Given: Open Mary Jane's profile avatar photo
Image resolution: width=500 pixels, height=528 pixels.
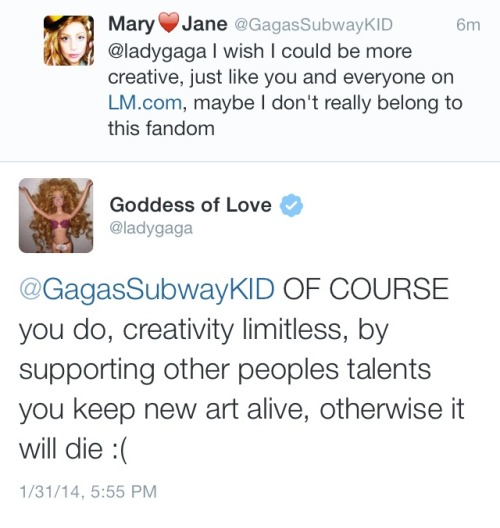Looking at the screenshot, I should [69, 40].
